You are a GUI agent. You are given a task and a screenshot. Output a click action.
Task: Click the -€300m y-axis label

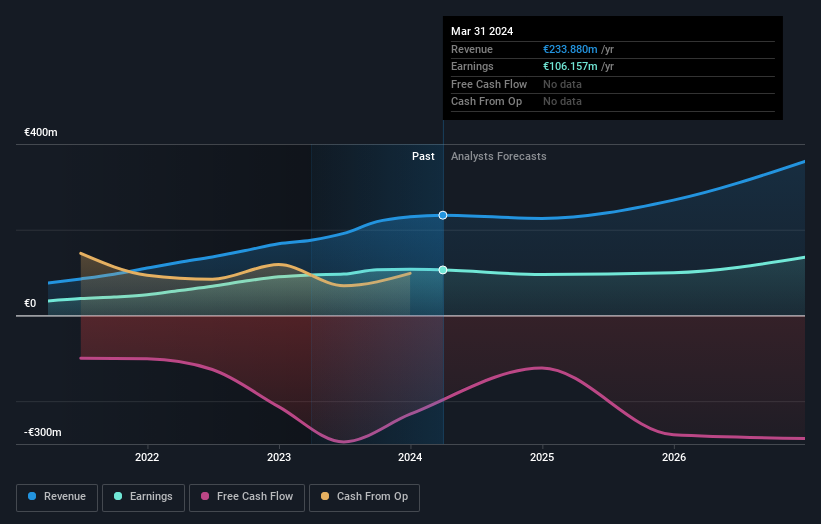43,432
